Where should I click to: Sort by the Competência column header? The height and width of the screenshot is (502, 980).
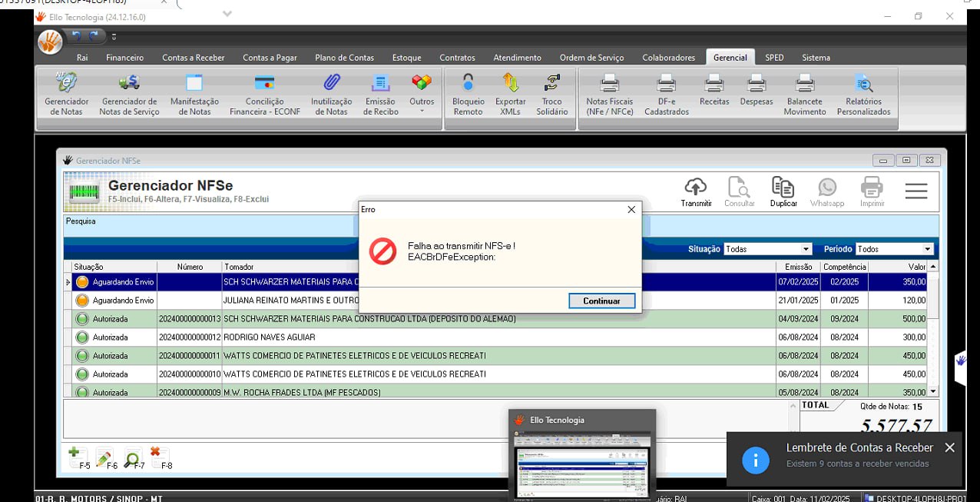point(845,267)
